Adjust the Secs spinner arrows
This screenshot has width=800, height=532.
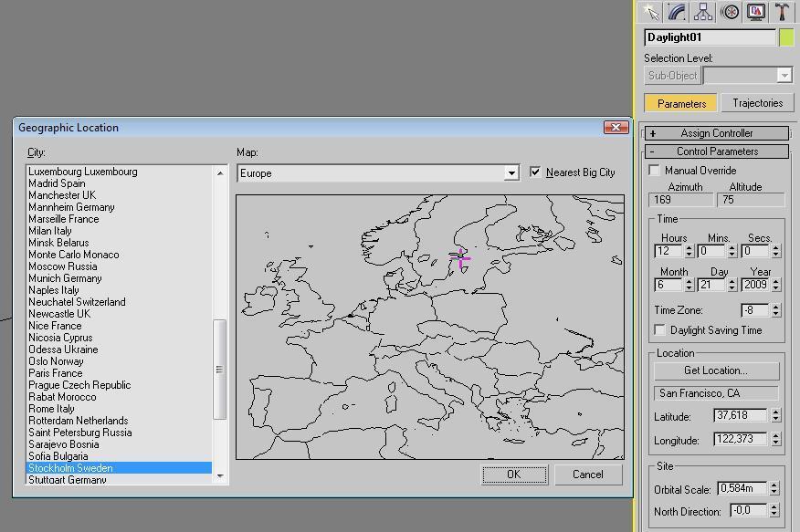[776, 251]
